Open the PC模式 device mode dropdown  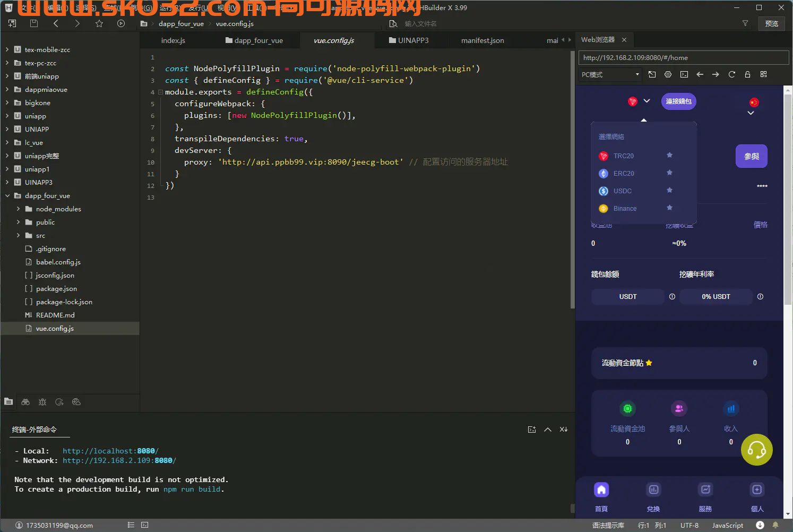(x=610, y=75)
